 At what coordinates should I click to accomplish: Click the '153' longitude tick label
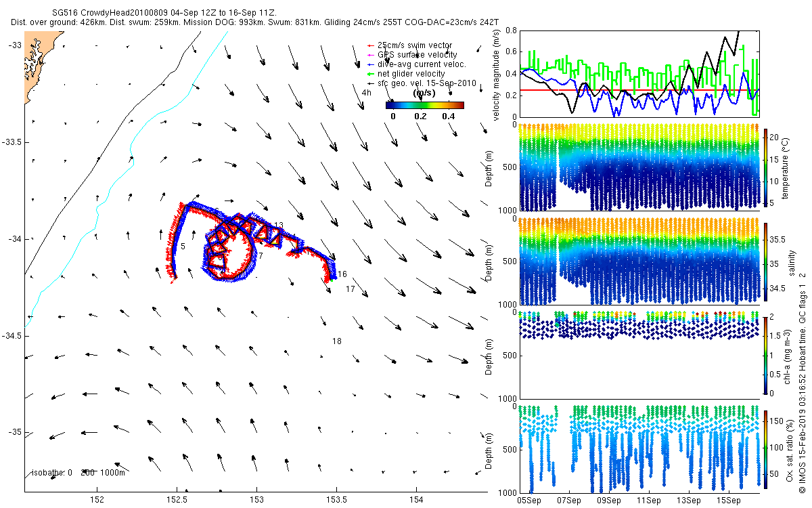pos(256,500)
